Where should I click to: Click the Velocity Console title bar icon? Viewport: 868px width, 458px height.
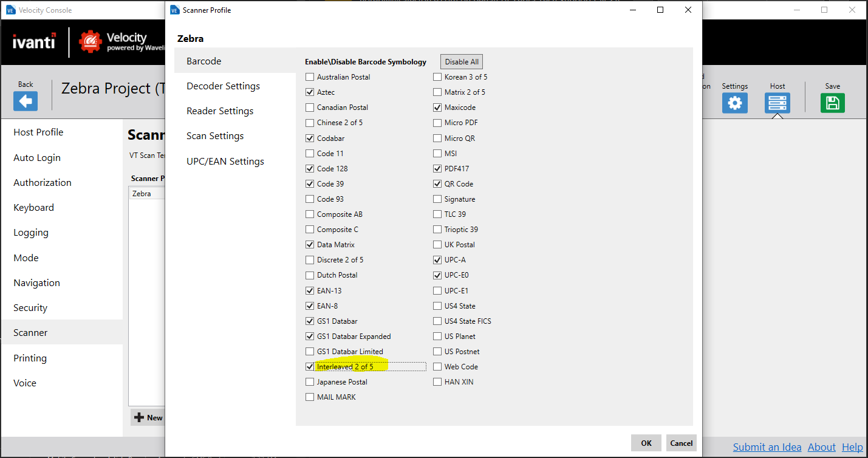(x=10, y=10)
